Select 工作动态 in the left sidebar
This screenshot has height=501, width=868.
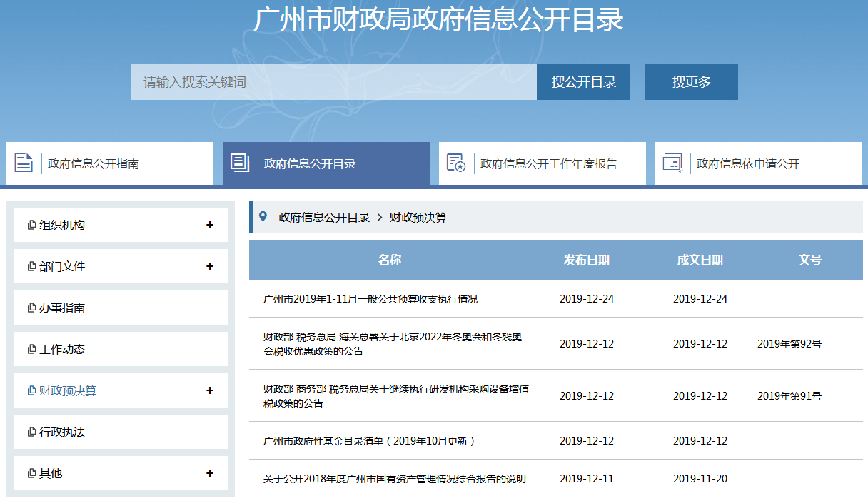pyautogui.click(x=62, y=350)
